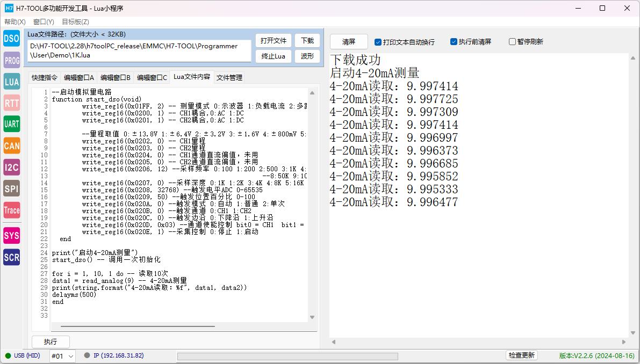Open the PROG programmer module
Viewport: 640px width, 364px height.
click(x=11, y=60)
